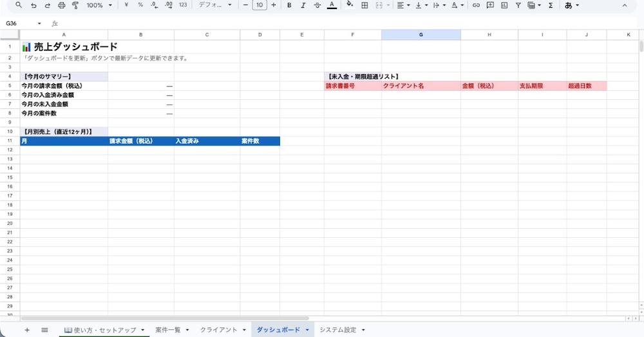644x337 pixels.
Task: Redo the last undone action
Action: (48, 5)
